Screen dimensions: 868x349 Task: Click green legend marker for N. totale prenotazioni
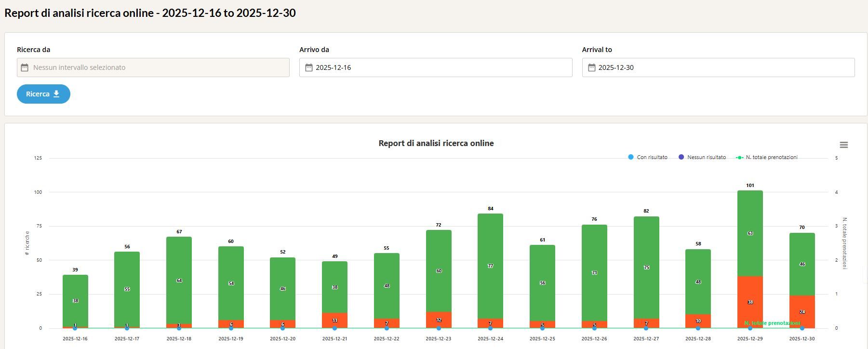[739, 158]
